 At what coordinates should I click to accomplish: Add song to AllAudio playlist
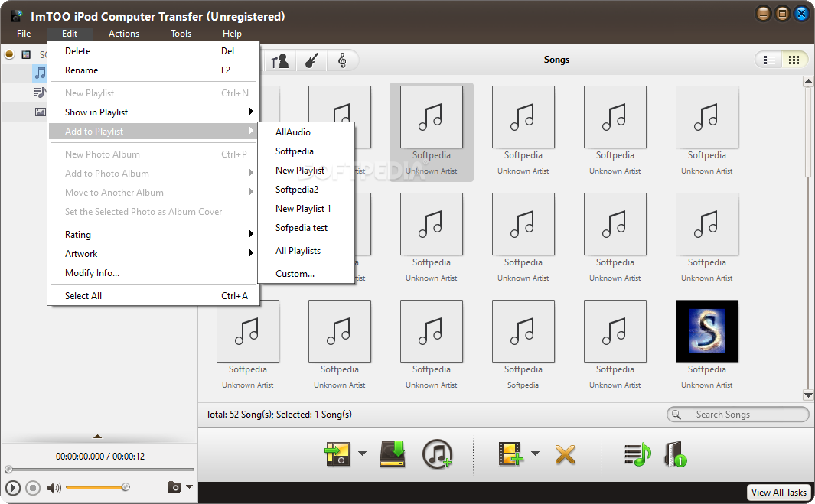[x=306, y=132]
